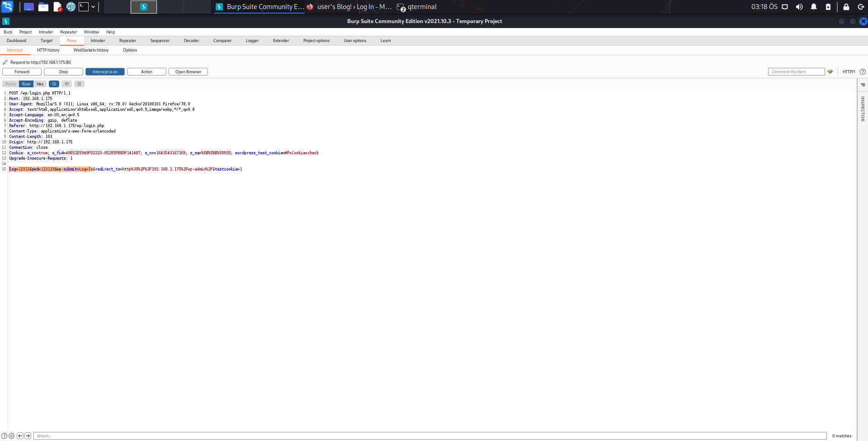This screenshot has width=868, height=441.
Task: Switch to the Dashboard tab
Action: pyautogui.click(x=16, y=41)
